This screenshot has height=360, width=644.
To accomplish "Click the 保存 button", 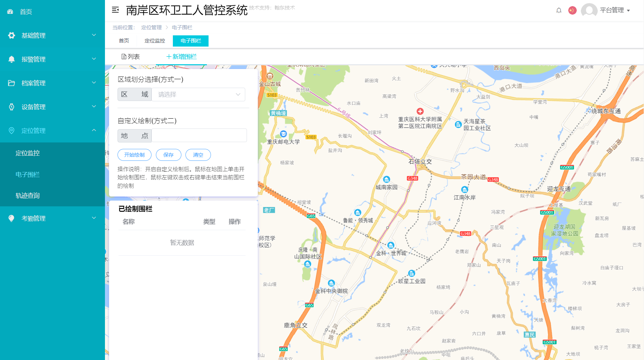I will click(x=168, y=155).
